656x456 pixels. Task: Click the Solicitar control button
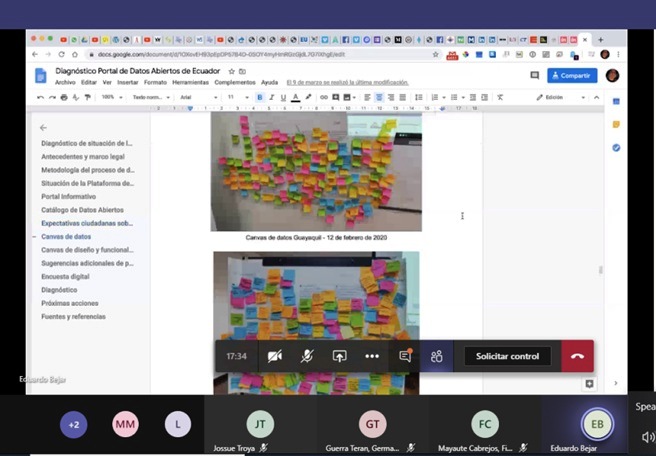tap(507, 356)
